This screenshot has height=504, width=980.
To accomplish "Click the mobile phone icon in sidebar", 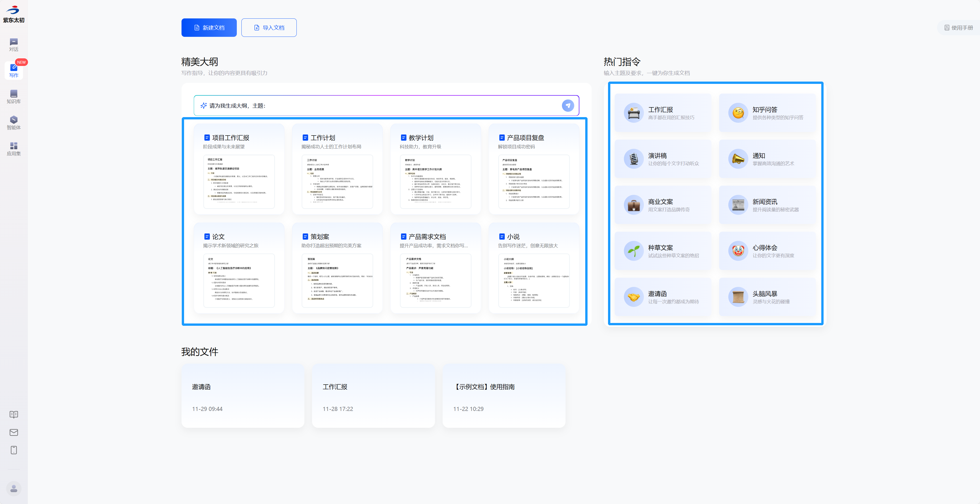I will [14, 450].
